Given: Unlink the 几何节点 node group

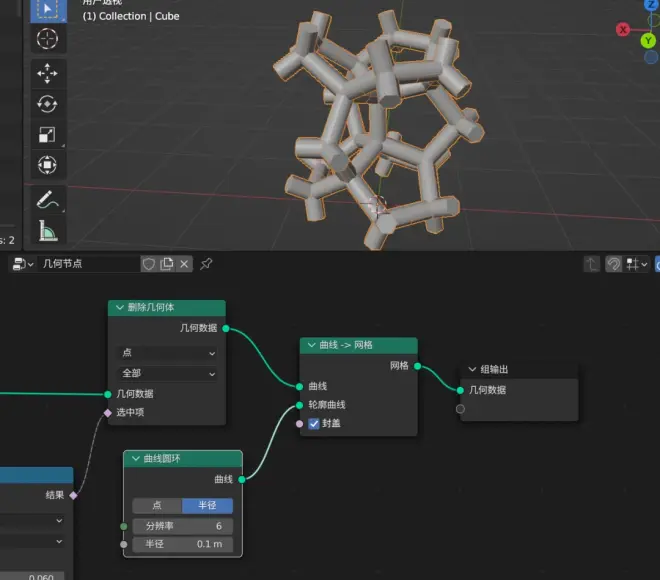Looking at the screenshot, I should 185,264.
